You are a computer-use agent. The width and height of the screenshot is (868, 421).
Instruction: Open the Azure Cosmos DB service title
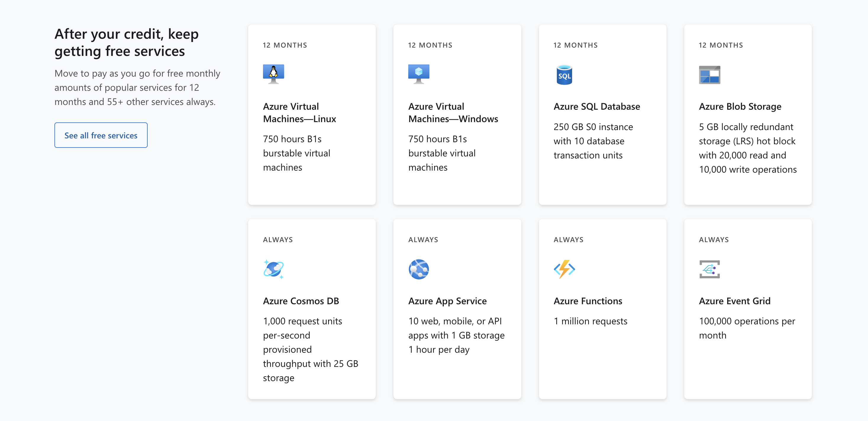[x=301, y=301]
